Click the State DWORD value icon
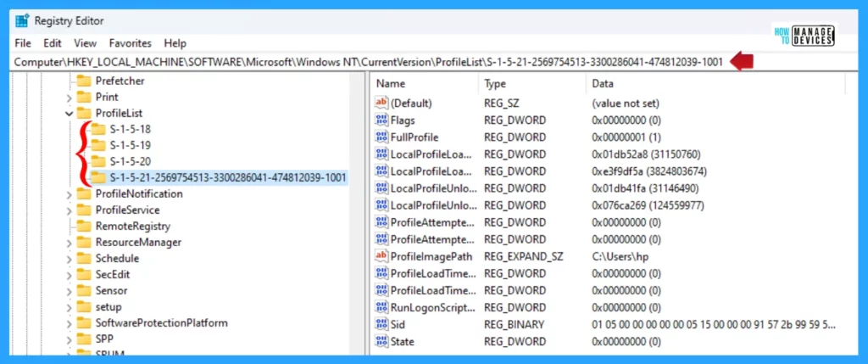 tap(382, 341)
